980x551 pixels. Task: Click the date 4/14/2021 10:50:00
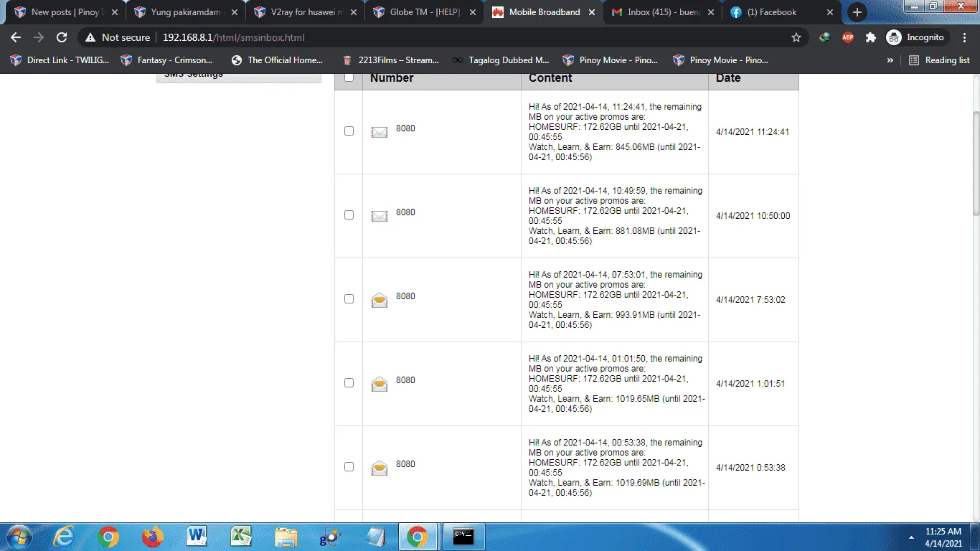[753, 216]
